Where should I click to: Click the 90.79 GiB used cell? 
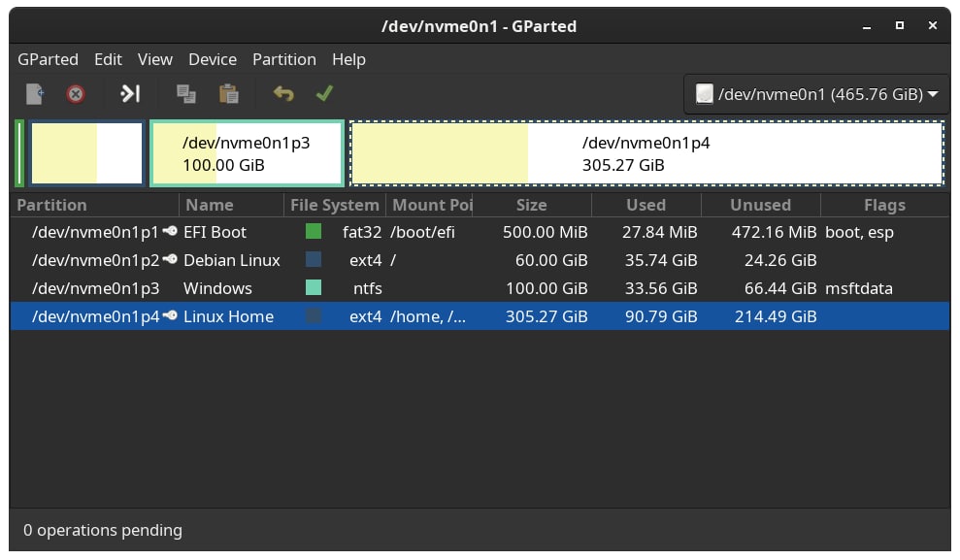point(661,316)
